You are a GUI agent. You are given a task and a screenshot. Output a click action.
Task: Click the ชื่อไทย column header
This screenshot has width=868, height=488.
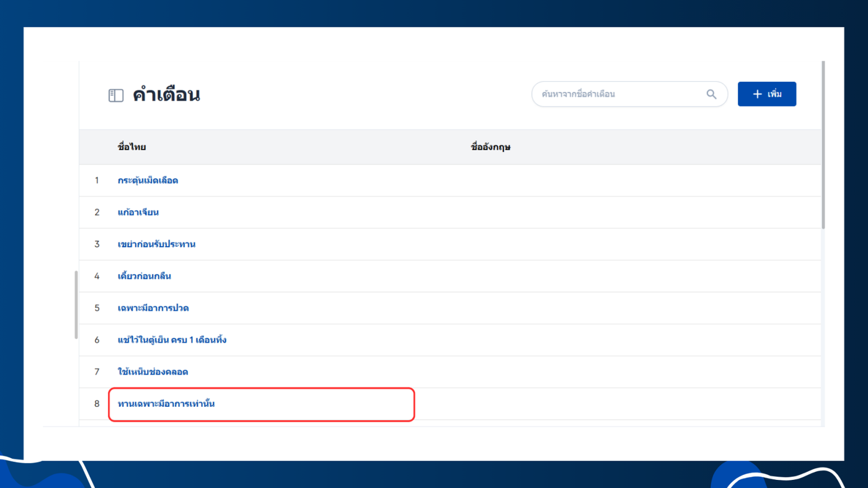(132, 147)
